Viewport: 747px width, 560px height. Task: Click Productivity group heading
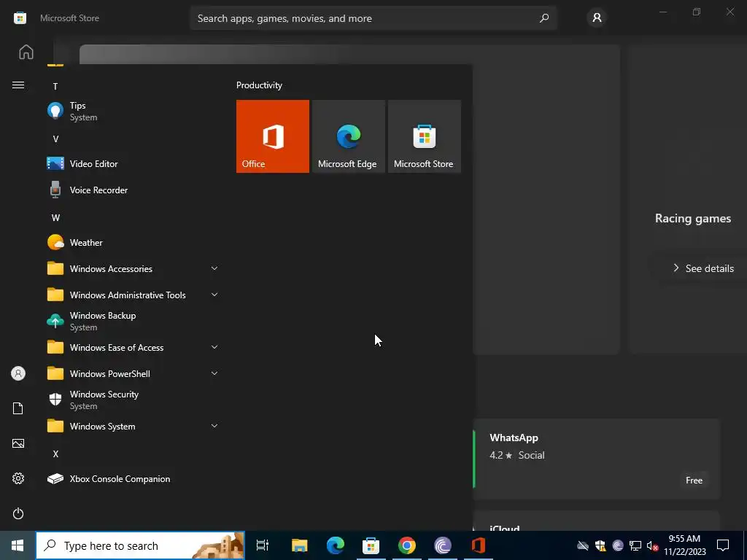(259, 85)
